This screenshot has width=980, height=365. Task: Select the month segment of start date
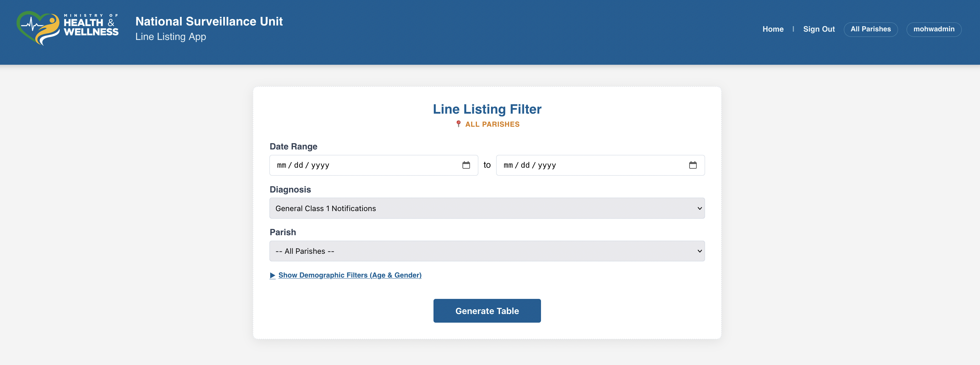pyautogui.click(x=282, y=165)
